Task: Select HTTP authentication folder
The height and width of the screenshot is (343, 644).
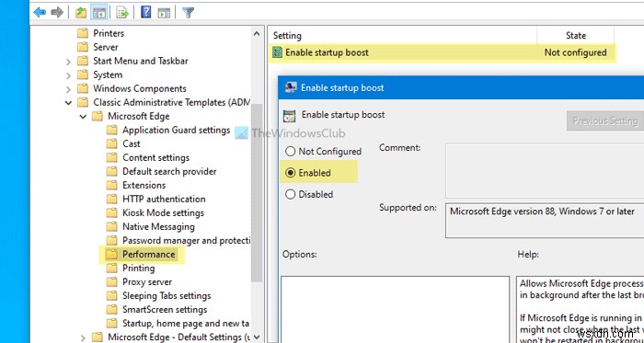Action: coord(164,199)
